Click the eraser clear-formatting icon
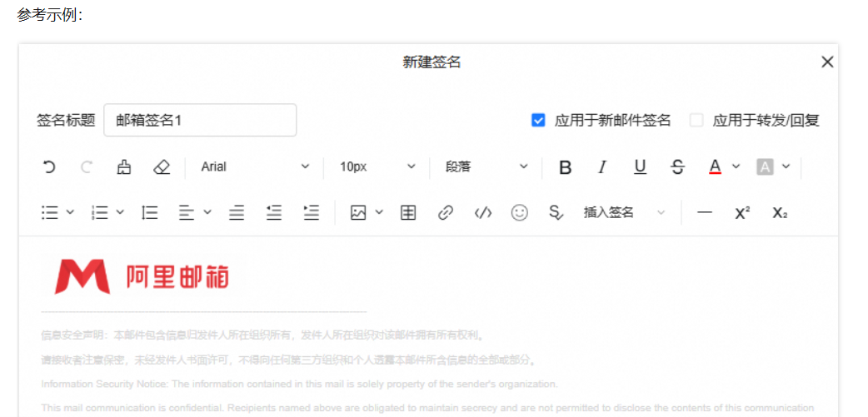 coord(162,167)
